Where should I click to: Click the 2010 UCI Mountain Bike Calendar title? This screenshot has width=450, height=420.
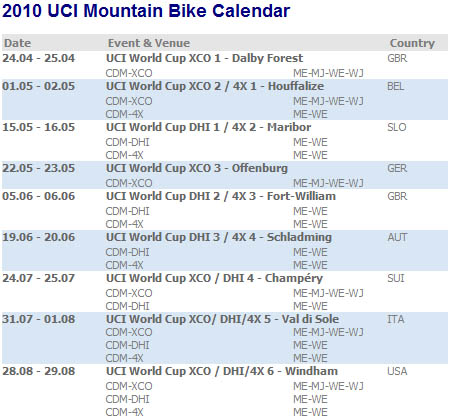pos(146,11)
